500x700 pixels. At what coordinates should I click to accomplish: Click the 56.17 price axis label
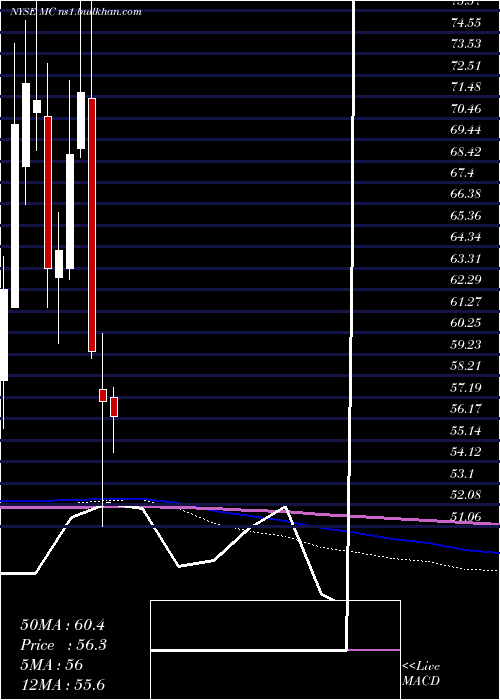point(466,409)
